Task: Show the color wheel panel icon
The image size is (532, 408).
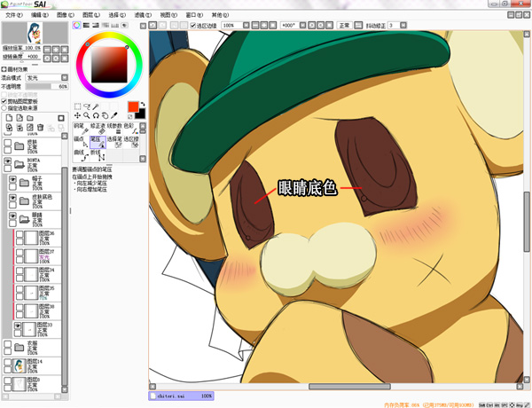Action: (x=77, y=27)
